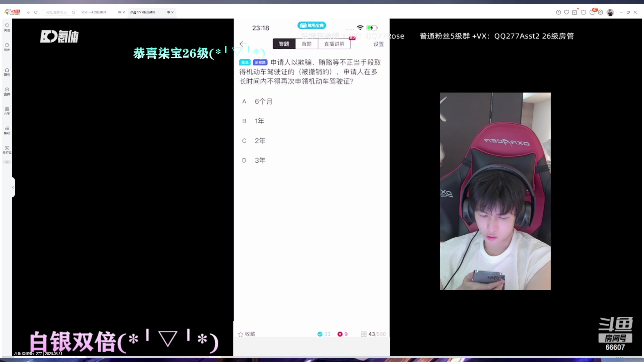Choose answer C 2年
The image size is (644, 362).
(311, 141)
